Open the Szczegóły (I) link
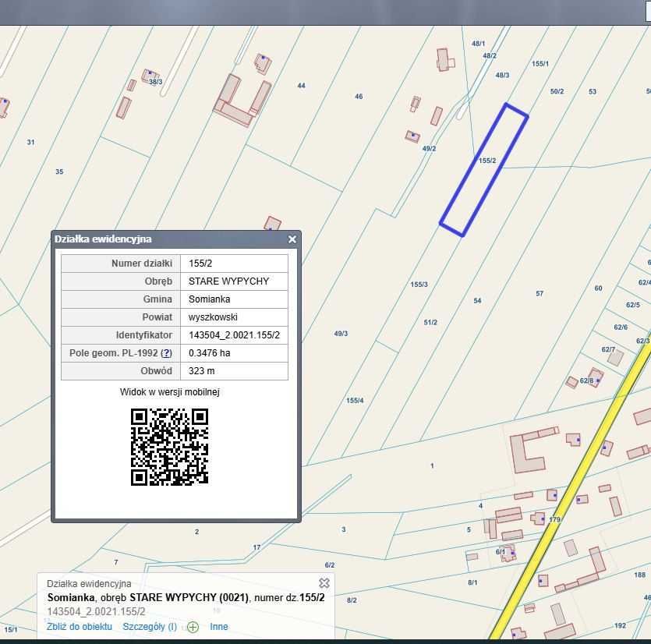 [150, 627]
